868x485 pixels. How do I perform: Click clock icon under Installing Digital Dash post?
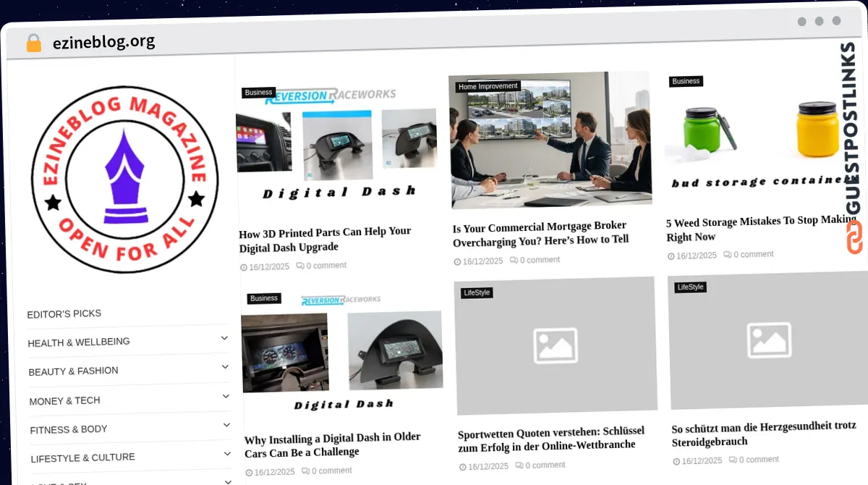(x=250, y=472)
